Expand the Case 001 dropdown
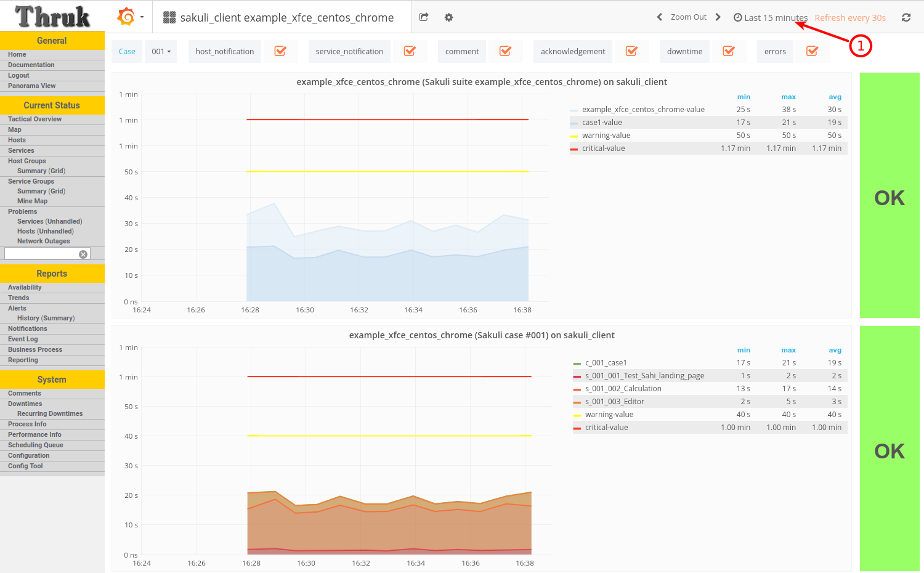924x573 pixels. coord(161,51)
